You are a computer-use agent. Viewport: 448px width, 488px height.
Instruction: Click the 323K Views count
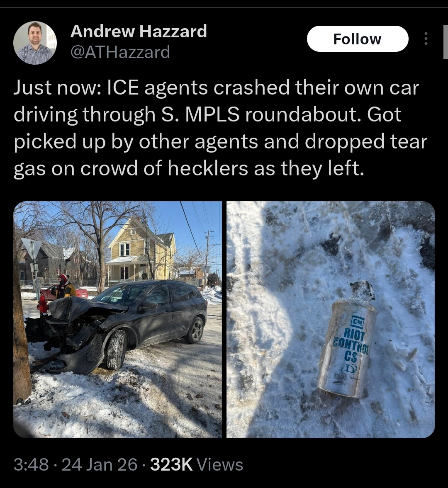(197, 465)
